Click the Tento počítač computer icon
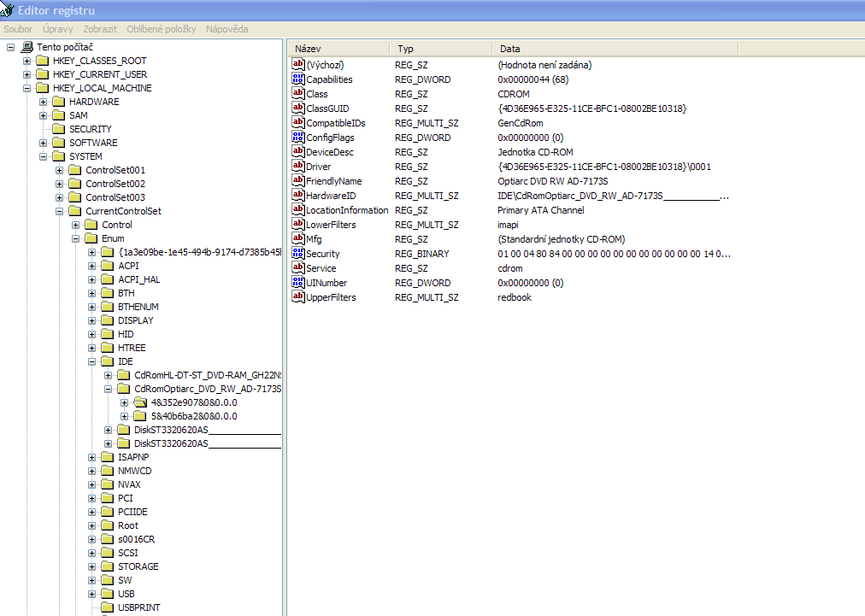Screen dimensions: 865x616 pos(27,47)
